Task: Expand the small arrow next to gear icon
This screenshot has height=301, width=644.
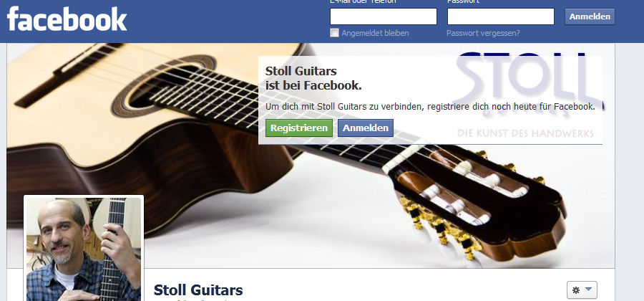Action: (x=589, y=290)
